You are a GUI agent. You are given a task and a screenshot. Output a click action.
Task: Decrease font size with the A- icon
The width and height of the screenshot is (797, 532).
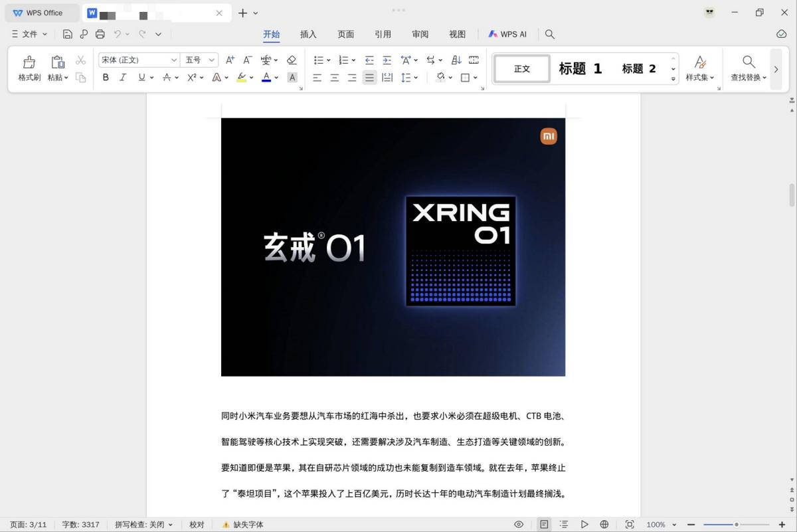coord(247,60)
